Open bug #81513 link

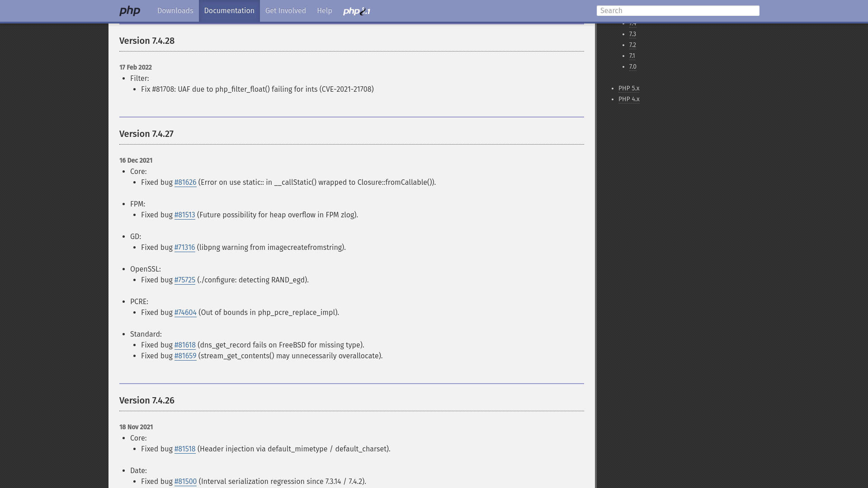[x=184, y=215]
